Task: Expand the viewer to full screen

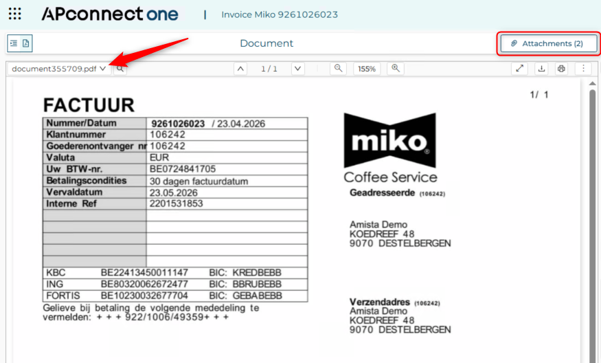Action: tap(520, 69)
